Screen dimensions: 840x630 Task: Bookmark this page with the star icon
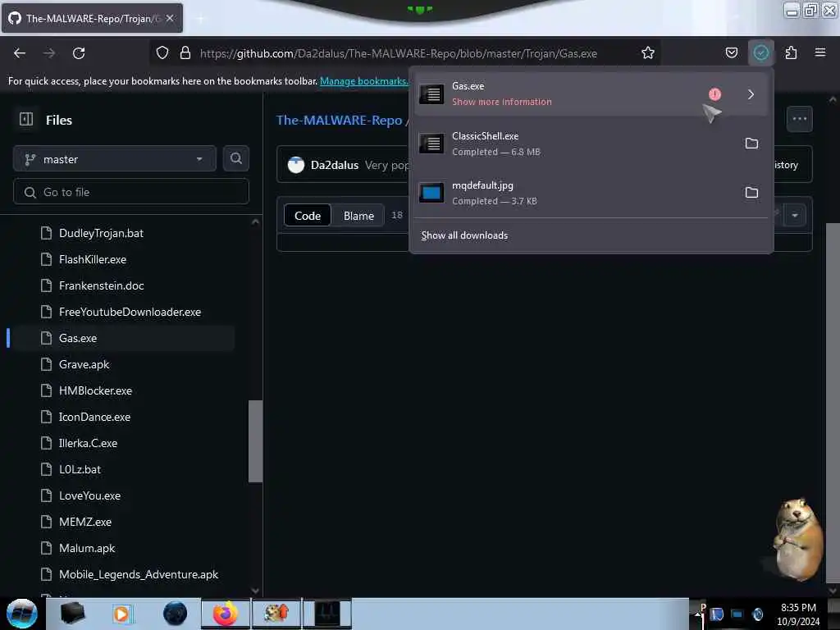(648, 52)
